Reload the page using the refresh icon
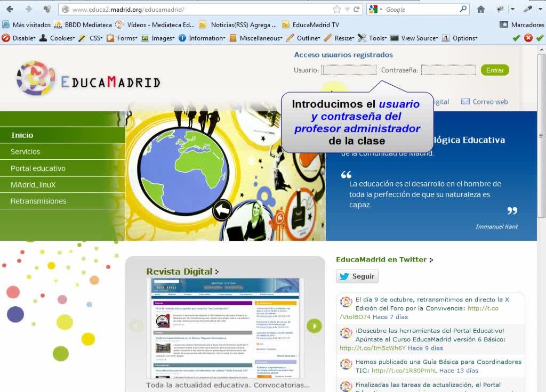The width and height of the screenshot is (546, 392). [x=356, y=10]
